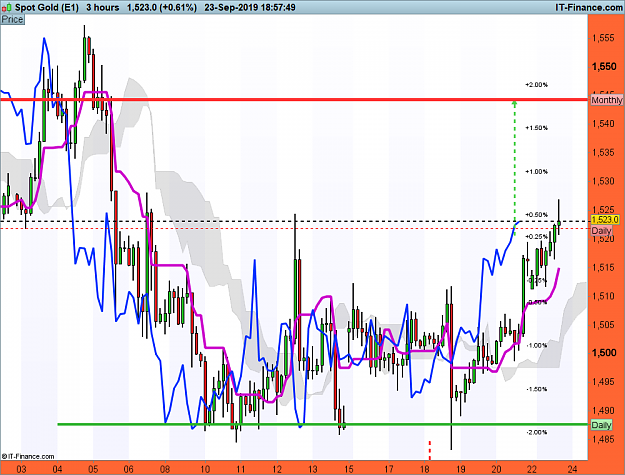Click the +1.00% level label
This screenshot has height=475, width=625.
(537, 172)
